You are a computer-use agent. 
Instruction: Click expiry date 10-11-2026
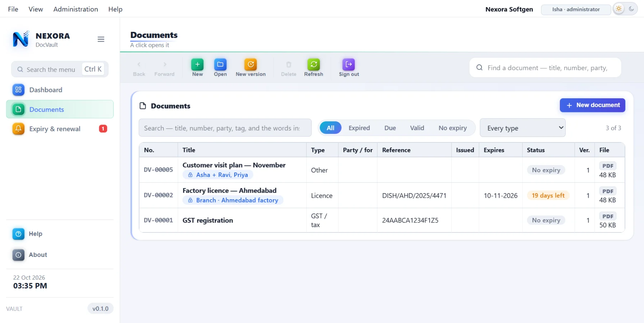click(x=501, y=196)
